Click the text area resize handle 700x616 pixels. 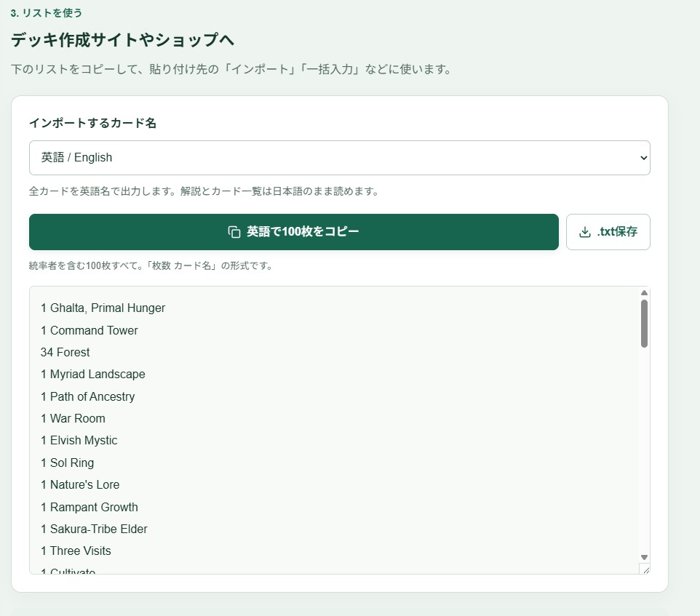pos(645,569)
